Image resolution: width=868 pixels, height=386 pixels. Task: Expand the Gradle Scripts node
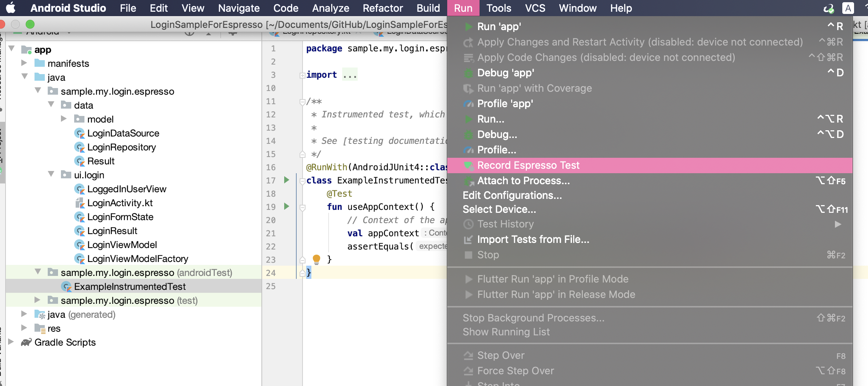click(x=11, y=342)
